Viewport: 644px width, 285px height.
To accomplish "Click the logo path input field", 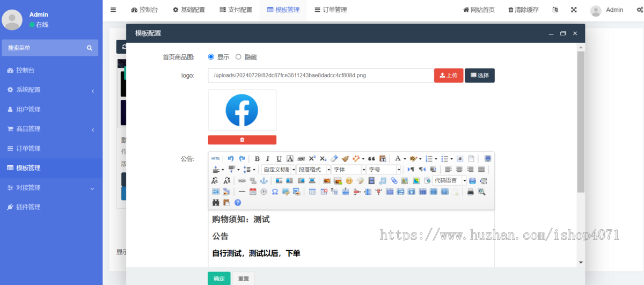I will pyautogui.click(x=321, y=75).
